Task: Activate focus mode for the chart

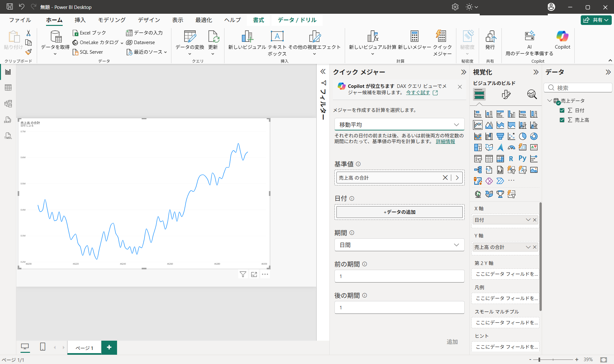Action: coord(254,274)
